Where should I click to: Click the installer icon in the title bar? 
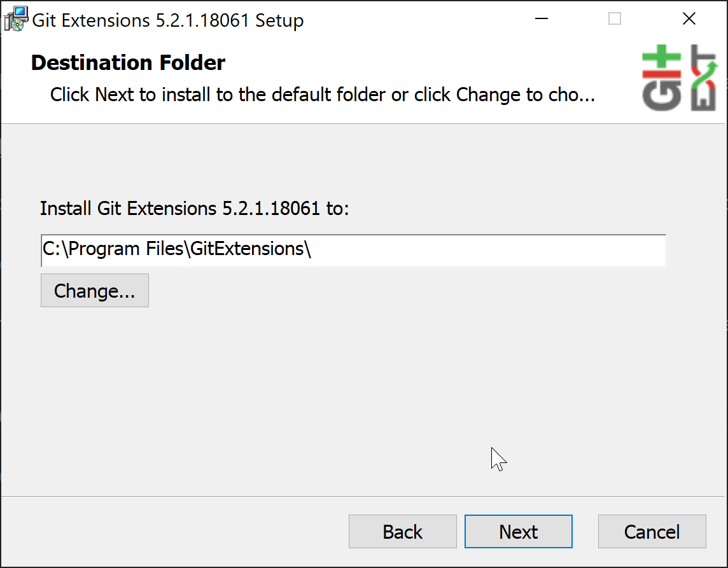[x=15, y=19]
